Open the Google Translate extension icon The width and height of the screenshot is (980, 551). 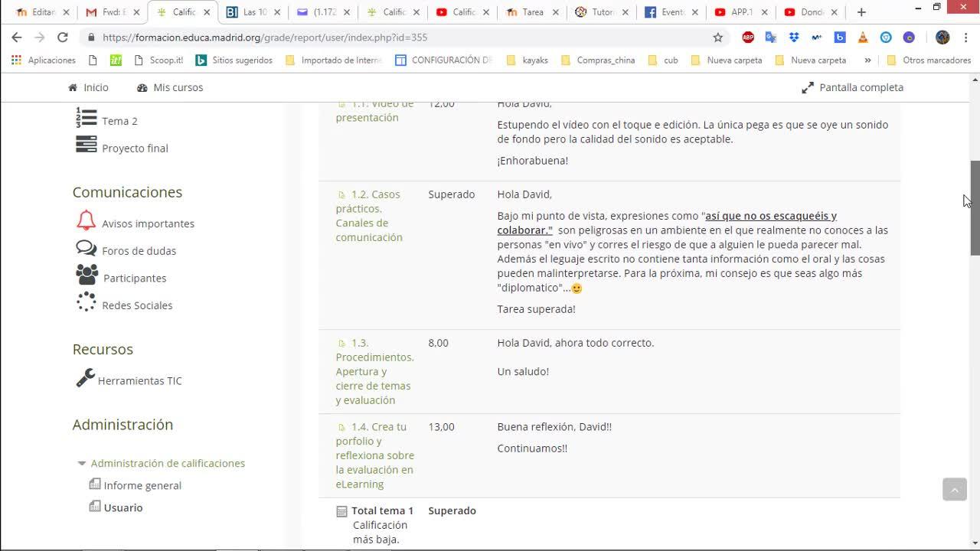(x=771, y=37)
